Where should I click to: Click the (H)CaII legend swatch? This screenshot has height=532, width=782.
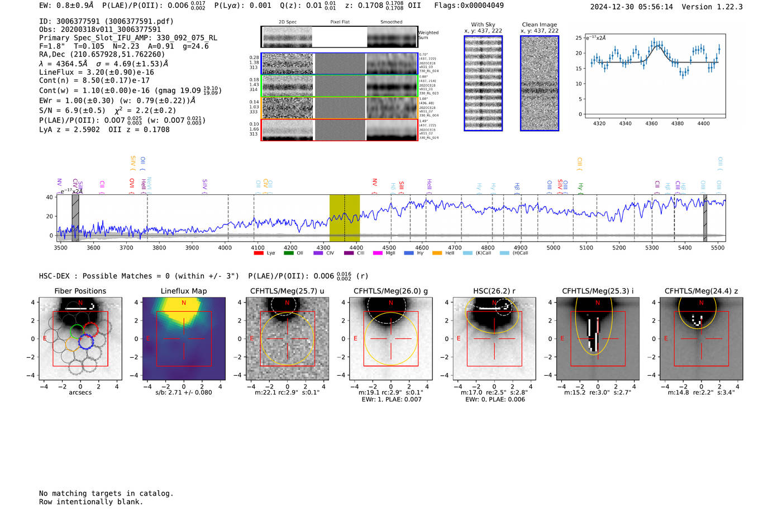[505, 253]
